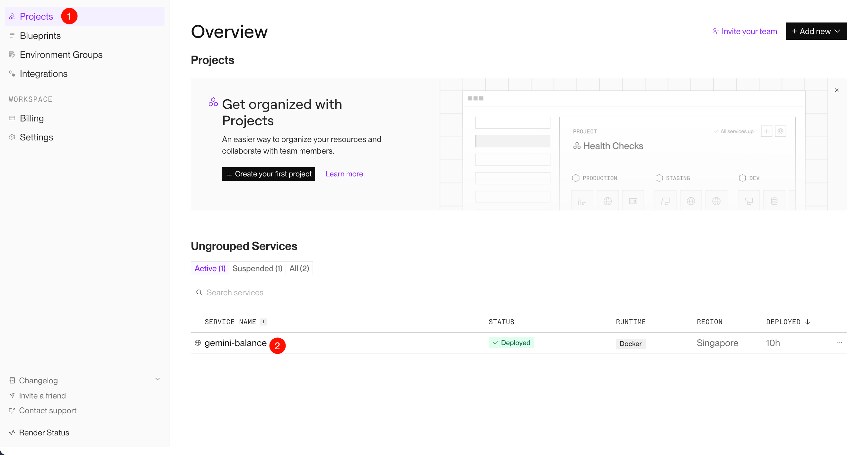Click the Projects sidebar icon
This screenshot has height=455, width=868.
pos(12,16)
